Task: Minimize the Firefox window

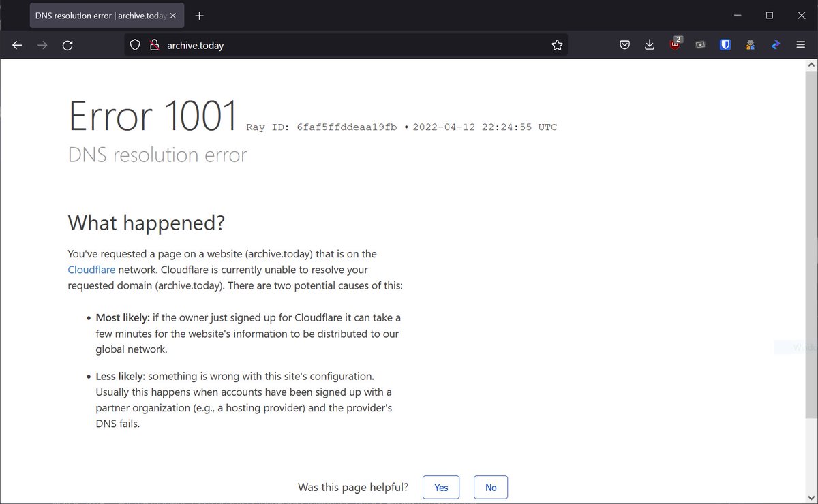Action: (x=738, y=15)
